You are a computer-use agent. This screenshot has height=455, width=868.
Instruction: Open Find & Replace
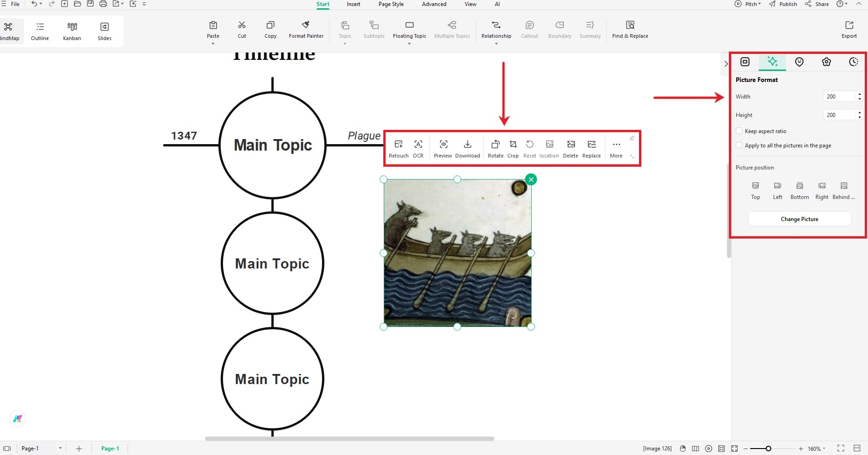pos(630,29)
